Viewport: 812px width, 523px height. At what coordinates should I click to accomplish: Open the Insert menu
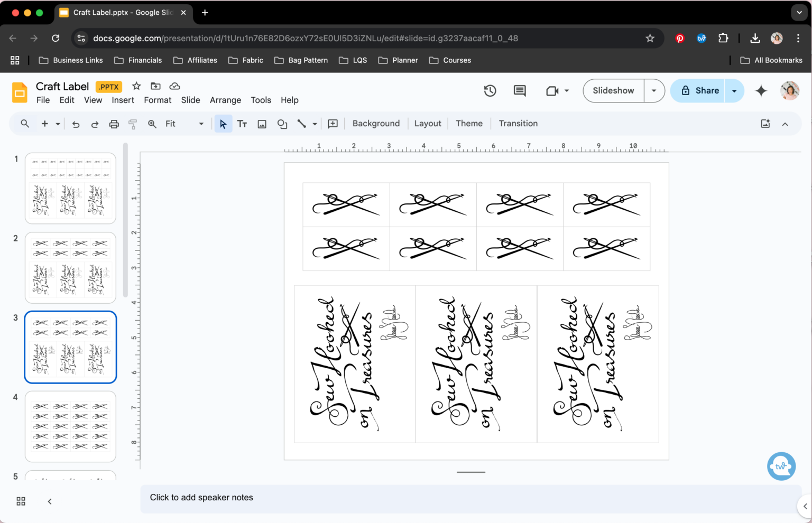click(123, 100)
